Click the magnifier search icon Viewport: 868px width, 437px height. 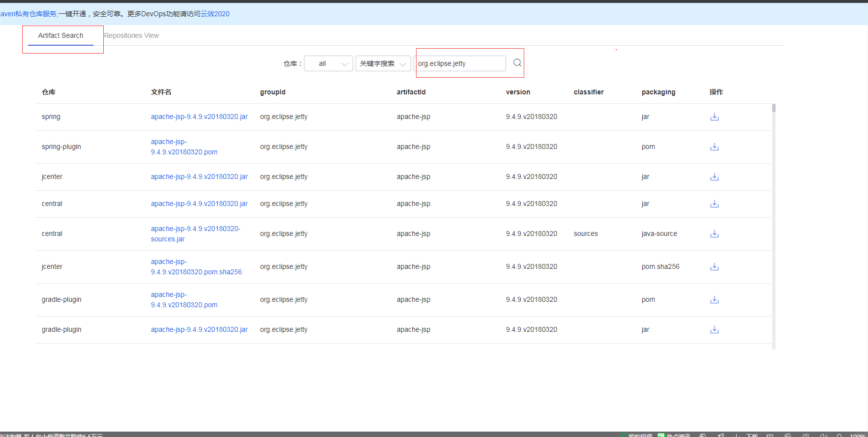(517, 63)
